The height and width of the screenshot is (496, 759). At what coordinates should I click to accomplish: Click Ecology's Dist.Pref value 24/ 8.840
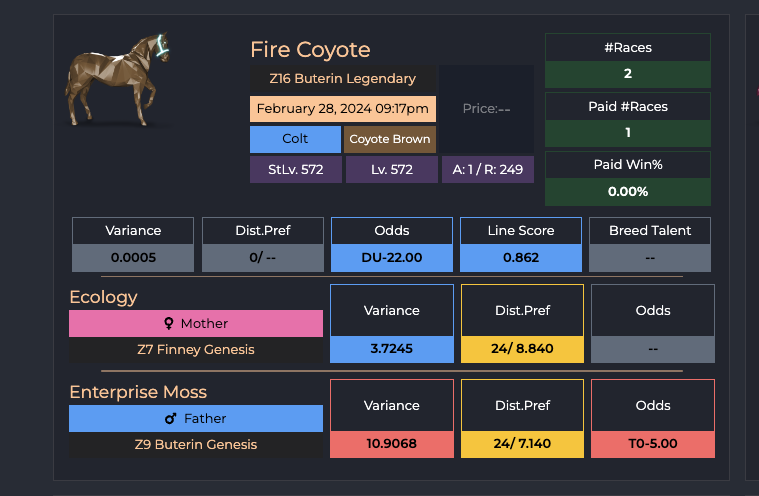coord(522,349)
